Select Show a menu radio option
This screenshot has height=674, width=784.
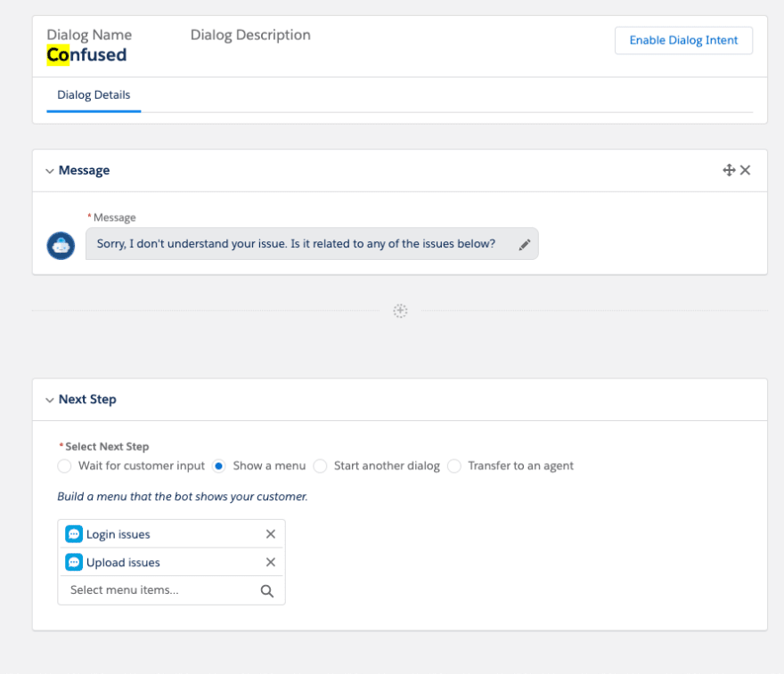pos(218,467)
